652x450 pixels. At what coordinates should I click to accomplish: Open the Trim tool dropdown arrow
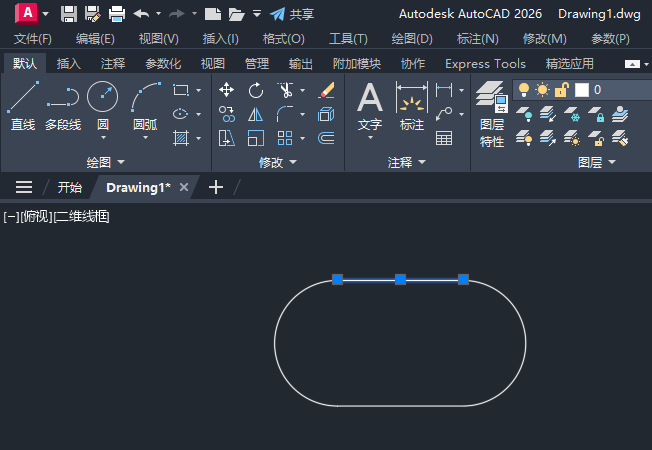pos(302,90)
